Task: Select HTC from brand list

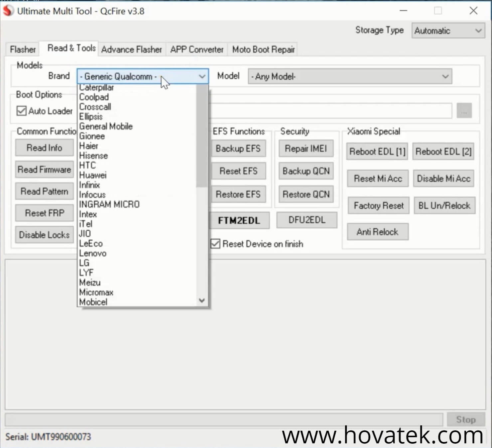Action: tap(137, 165)
